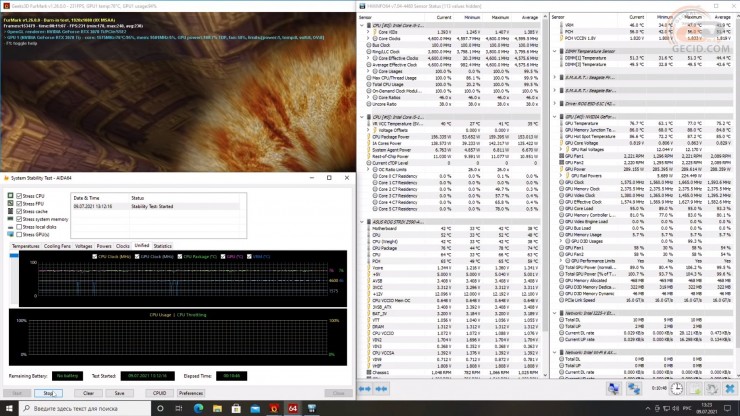Expand S.M.A.R.T. Seagate Fi... group
The image size is (740, 416).
[x=555, y=77]
